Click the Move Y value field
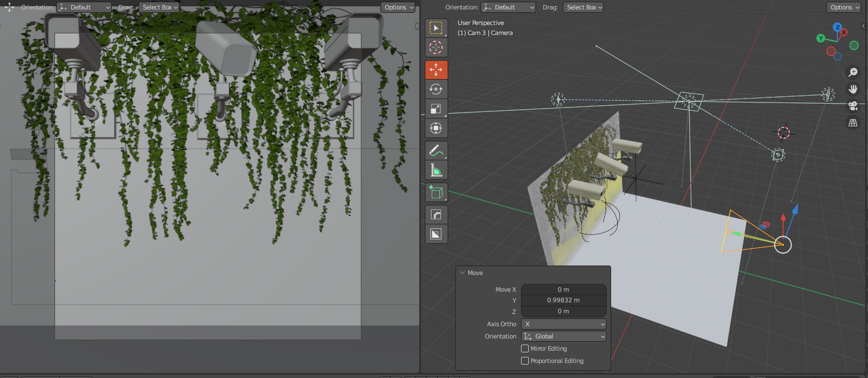The height and width of the screenshot is (378, 868). click(x=563, y=300)
